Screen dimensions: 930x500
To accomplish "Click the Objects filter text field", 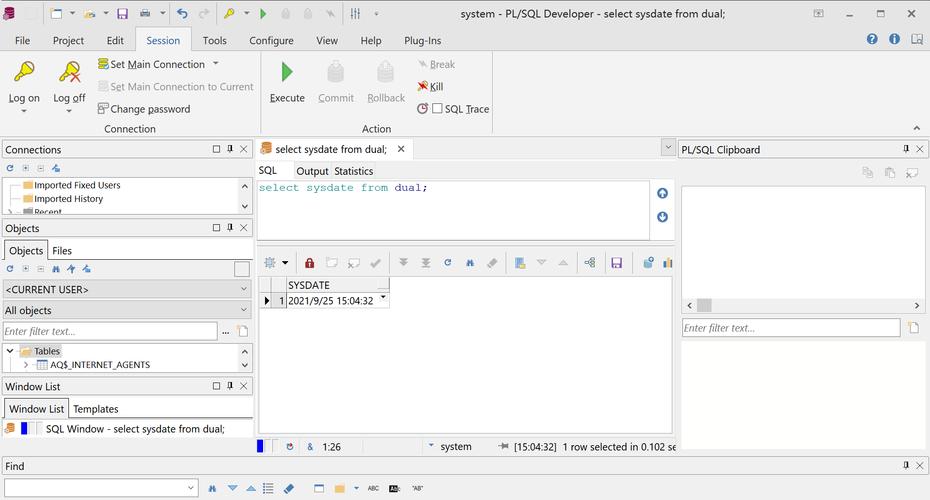I will (x=110, y=331).
